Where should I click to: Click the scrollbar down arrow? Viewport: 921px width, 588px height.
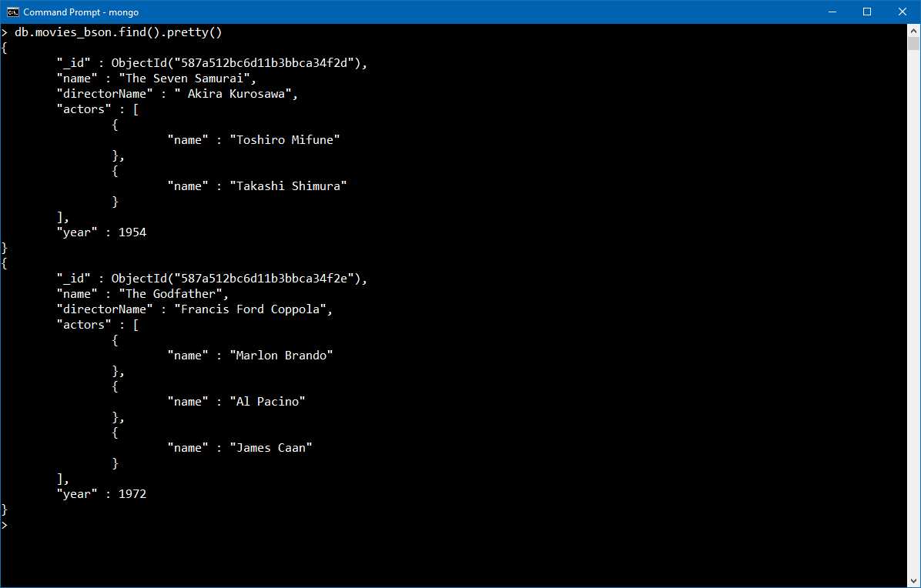pos(915,582)
